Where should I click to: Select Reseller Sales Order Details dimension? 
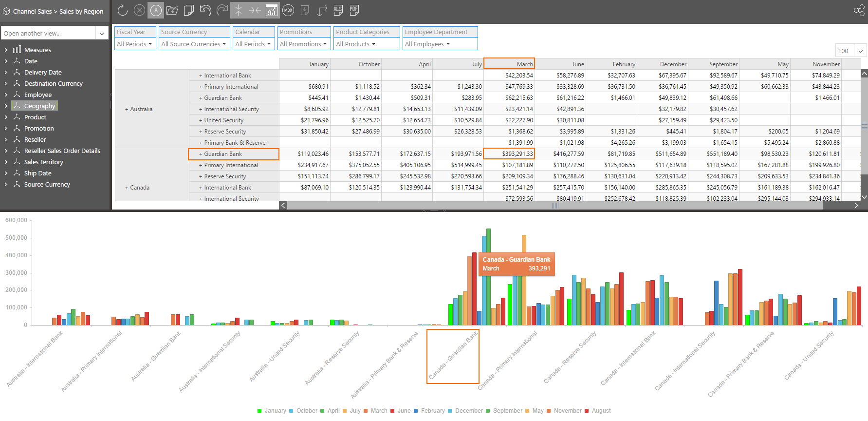(x=62, y=151)
